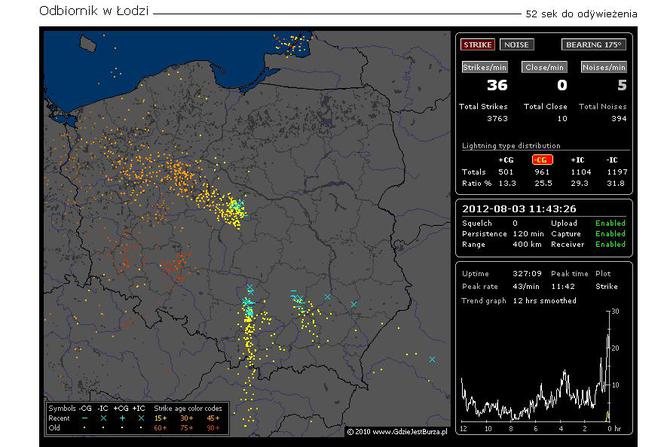Click the timestamp 2012-08-03 11:43:26
Screen dimensions: 664x447
click(x=519, y=209)
